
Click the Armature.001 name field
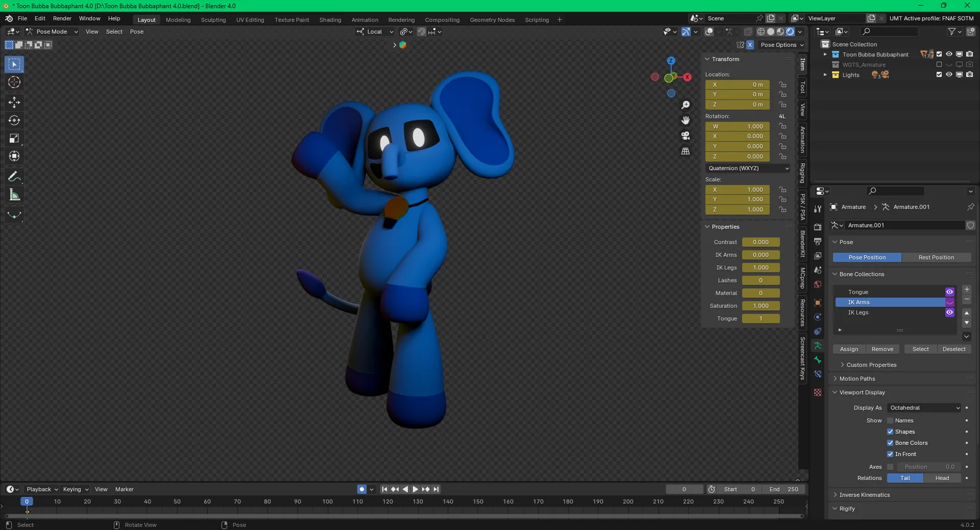pos(904,225)
